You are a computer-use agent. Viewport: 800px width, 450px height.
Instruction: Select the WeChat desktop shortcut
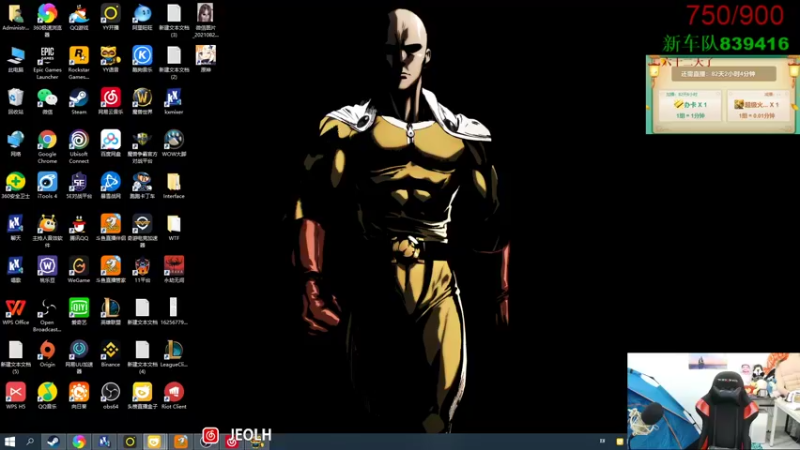47,101
